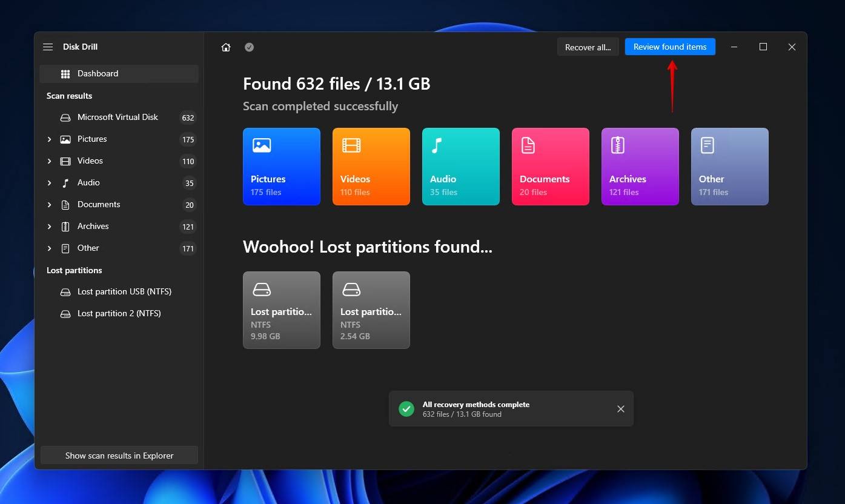Select Microsoft Virtual Disk scan result
The width and height of the screenshot is (845, 504).
119,118
